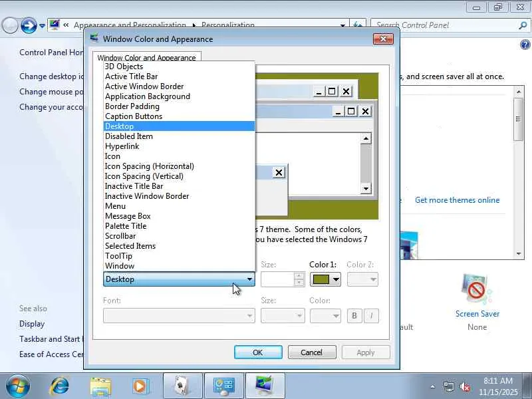The width and height of the screenshot is (532, 399).
Task: Open the blue Help question icon
Action: pyautogui.click(x=525, y=45)
